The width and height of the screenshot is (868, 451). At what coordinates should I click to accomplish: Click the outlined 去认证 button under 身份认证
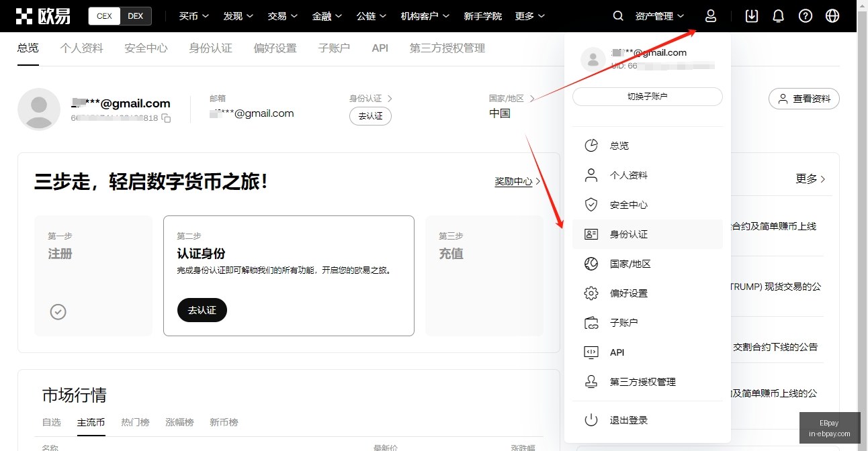[x=370, y=116]
